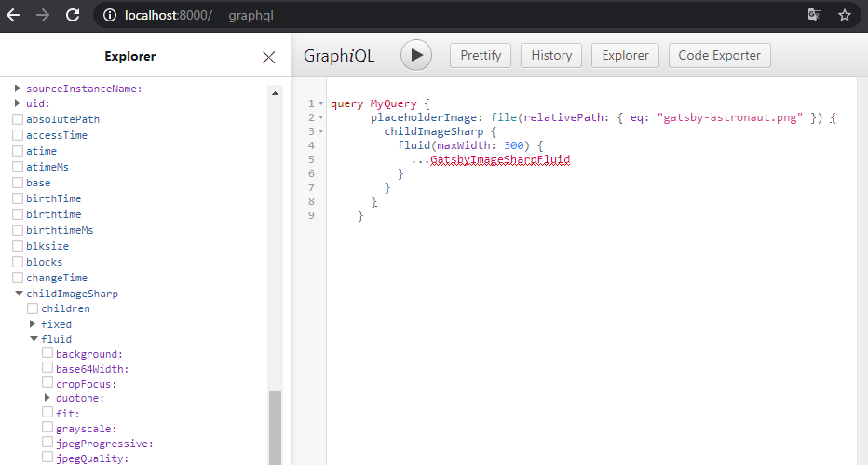Fold placeholderImage block at line 2
868x465 pixels.
coord(320,117)
